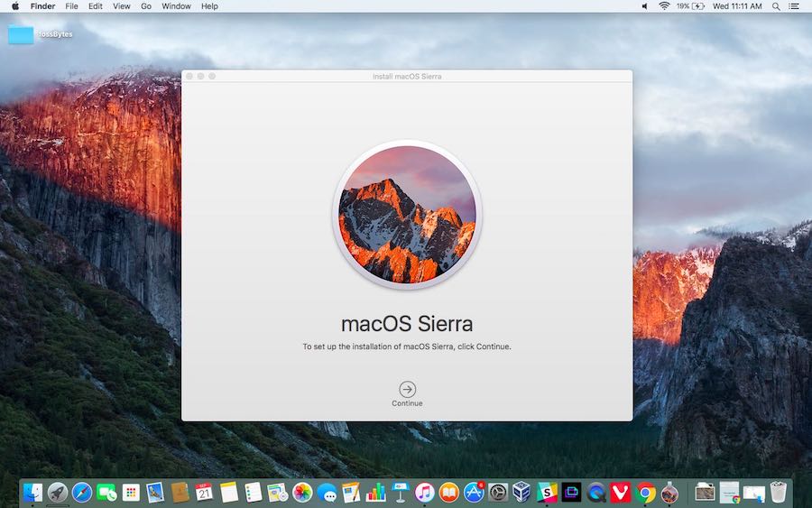Open System Preferences from the Dock
Screen dimensions: 812x508
pos(498,492)
